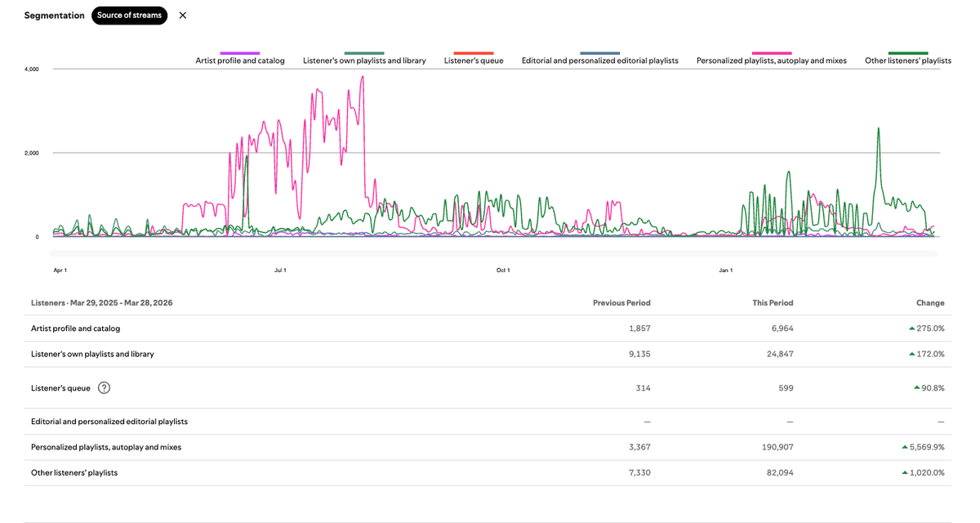Click the Oct 1 axis label
The height and width of the screenshot is (523, 980).
503,270
